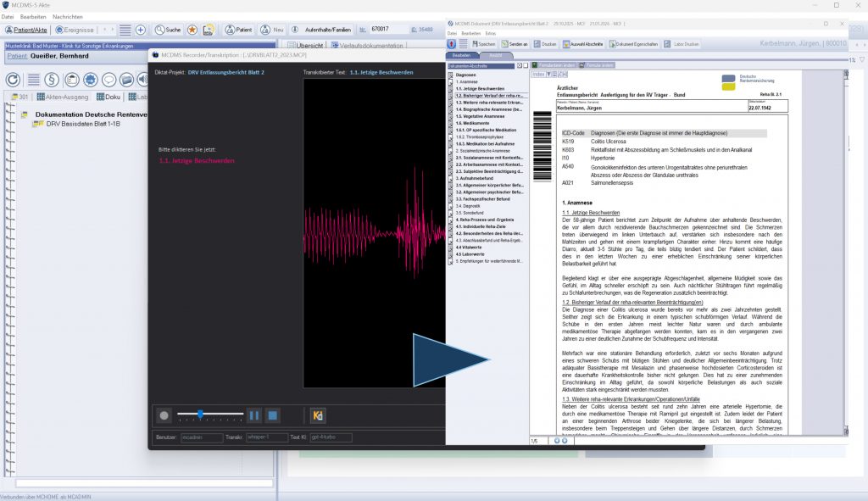Switch to the Doku tab

(x=108, y=97)
